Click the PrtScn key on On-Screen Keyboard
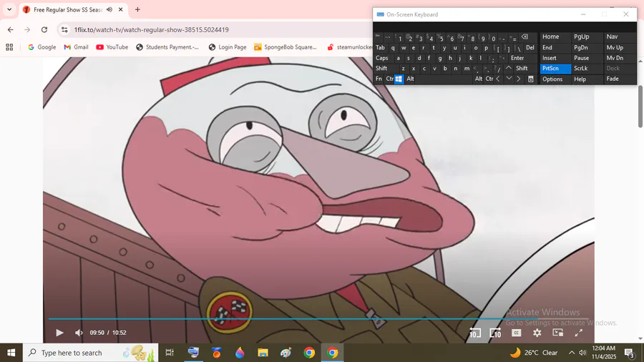 pos(555,69)
